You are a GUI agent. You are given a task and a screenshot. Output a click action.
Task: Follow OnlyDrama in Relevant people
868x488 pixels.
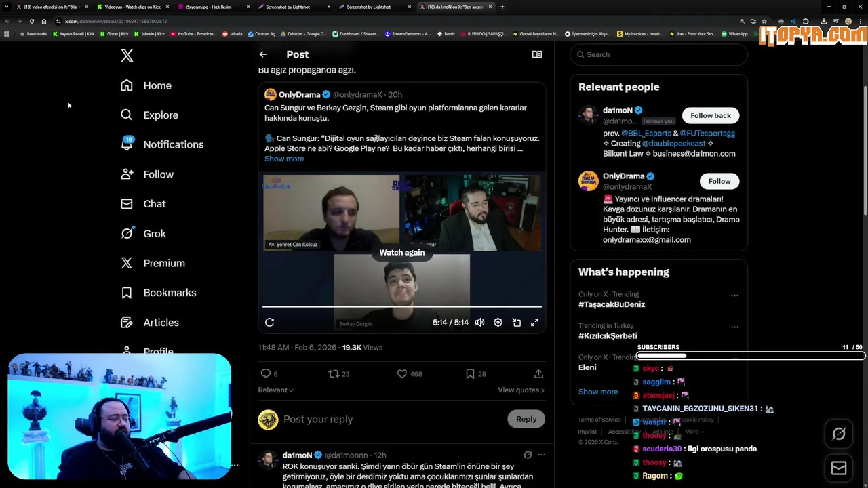pos(719,181)
